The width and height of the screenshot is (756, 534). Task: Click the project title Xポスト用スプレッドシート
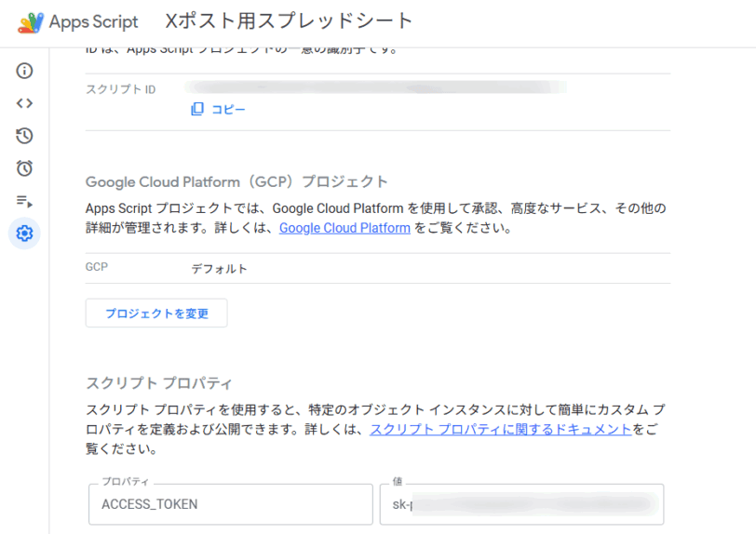[x=289, y=21]
